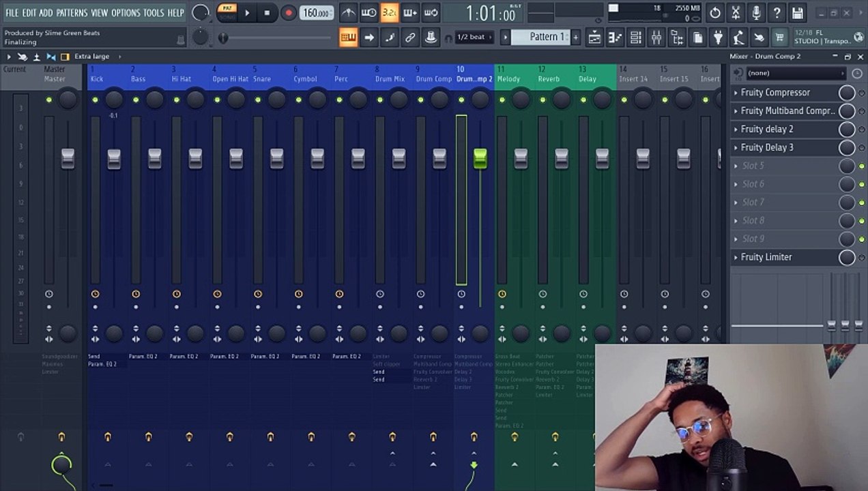Open the plugin picker plug icon
Image resolution: width=868 pixels, height=491 pixels.
718,38
